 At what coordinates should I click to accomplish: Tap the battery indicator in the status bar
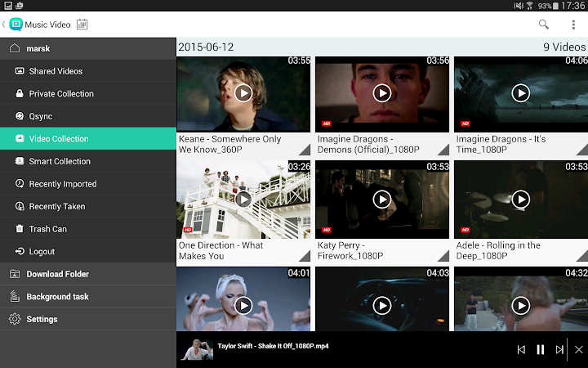point(556,6)
